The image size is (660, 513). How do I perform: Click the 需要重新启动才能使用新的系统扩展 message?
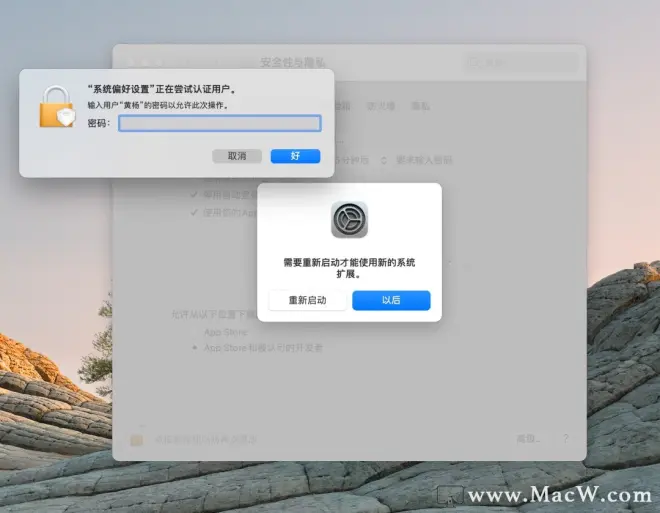point(349,268)
